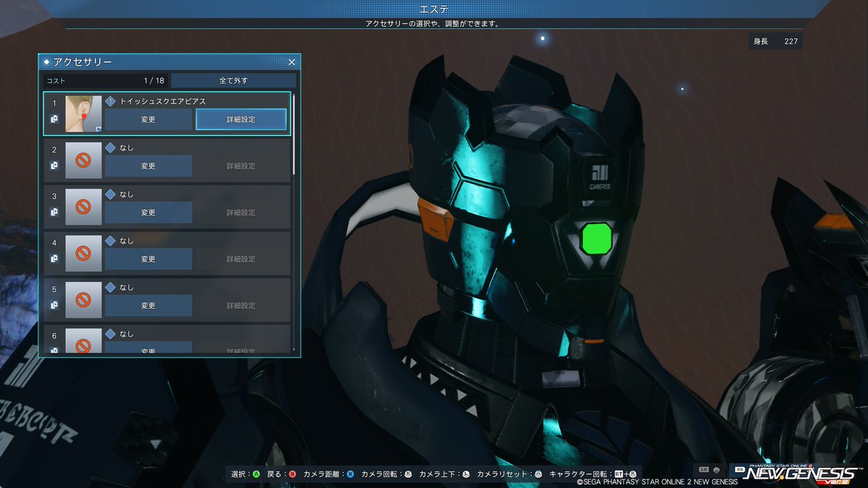Open 詳細設定 for accessory slot 1
Screen dimensions: 868x488
tap(241, 119)
